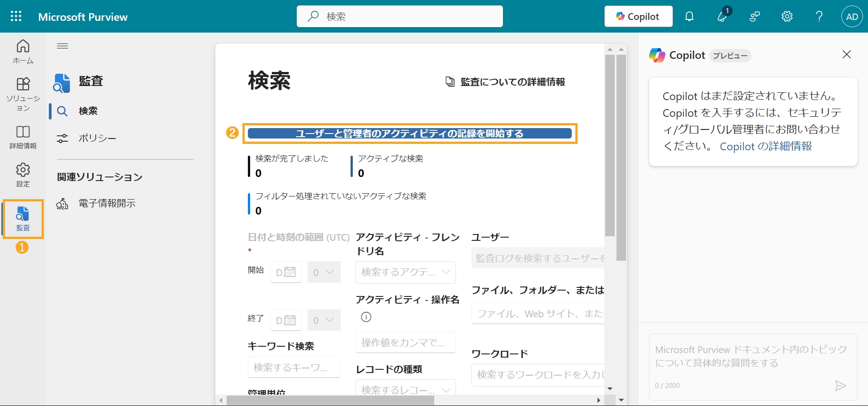Click the Microsoft Purview title
Screen dimensions: 868x406
pyautogui.click(x=83, y=17)
